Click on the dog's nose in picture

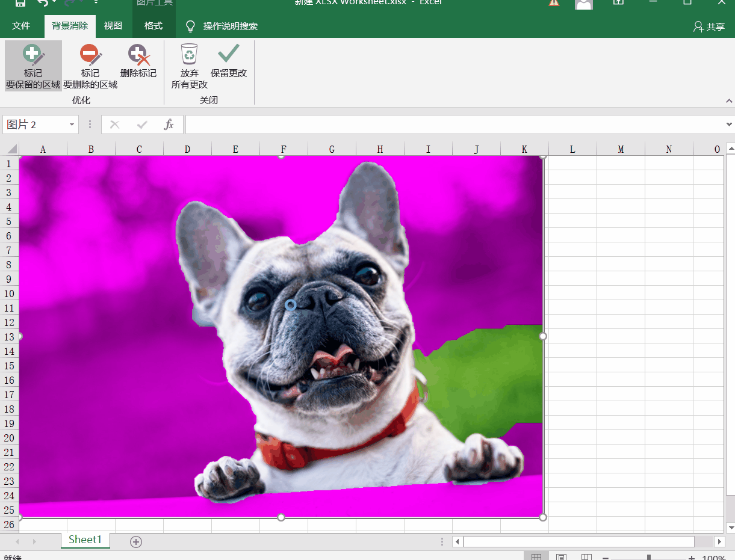click(322, 297)
